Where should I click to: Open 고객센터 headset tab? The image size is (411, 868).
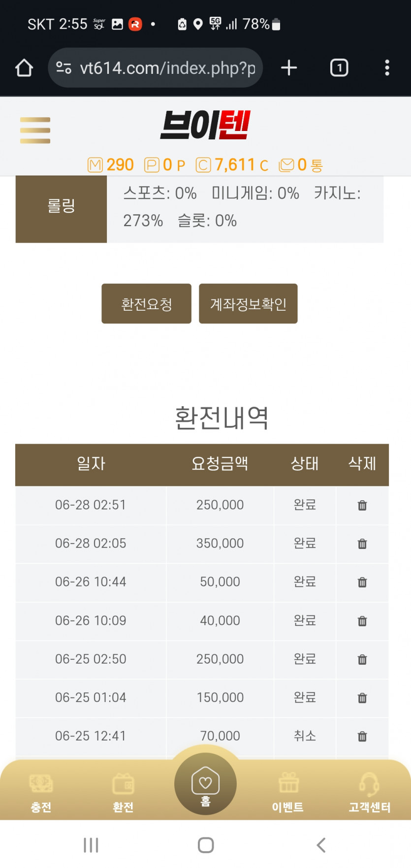coord(369,793)
